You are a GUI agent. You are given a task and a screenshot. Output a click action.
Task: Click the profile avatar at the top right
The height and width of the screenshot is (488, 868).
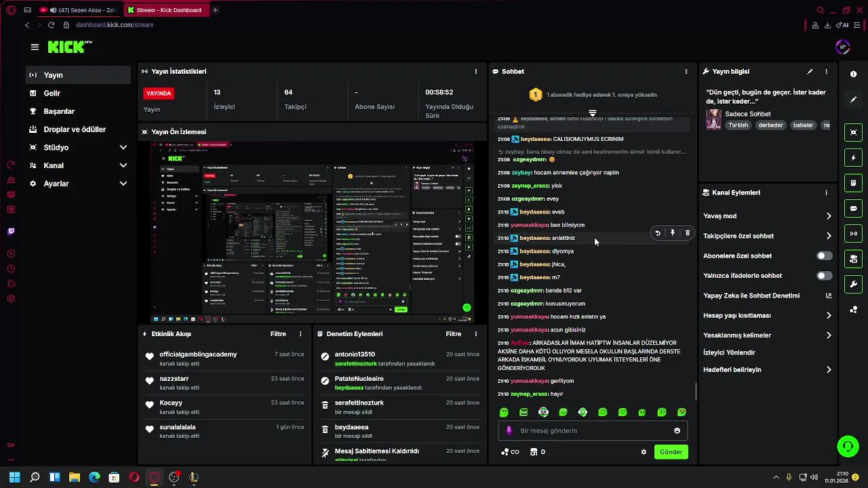tap(843, 47)
